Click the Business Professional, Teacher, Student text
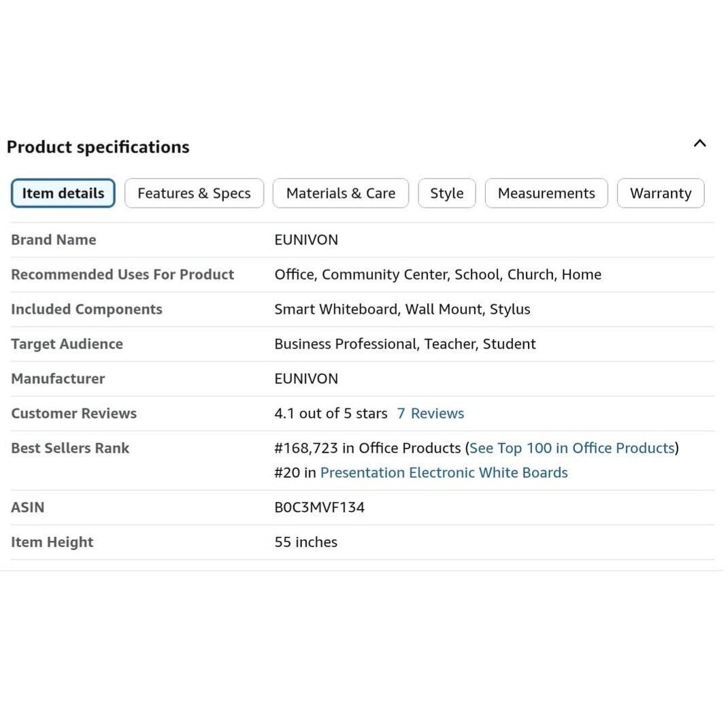The image size is (728, 701). [x=405, y=344]
